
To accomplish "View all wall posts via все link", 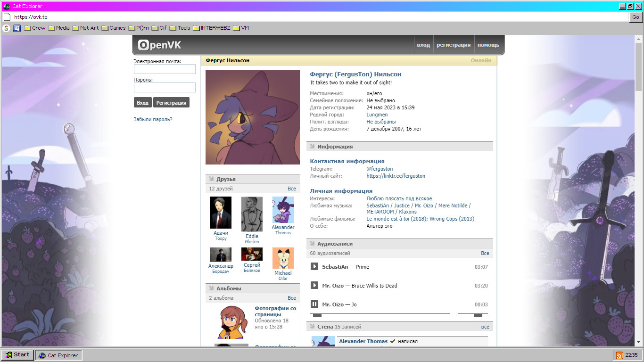I will 485,327.
